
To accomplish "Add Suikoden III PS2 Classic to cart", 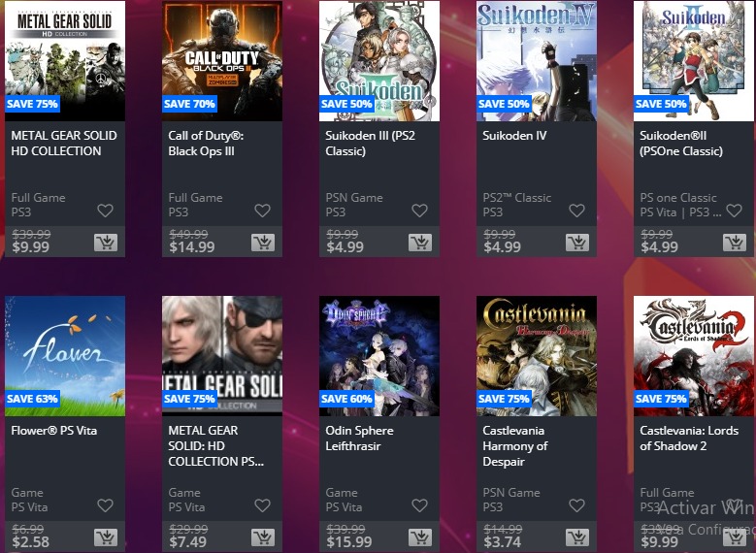I will pos(420,243).
